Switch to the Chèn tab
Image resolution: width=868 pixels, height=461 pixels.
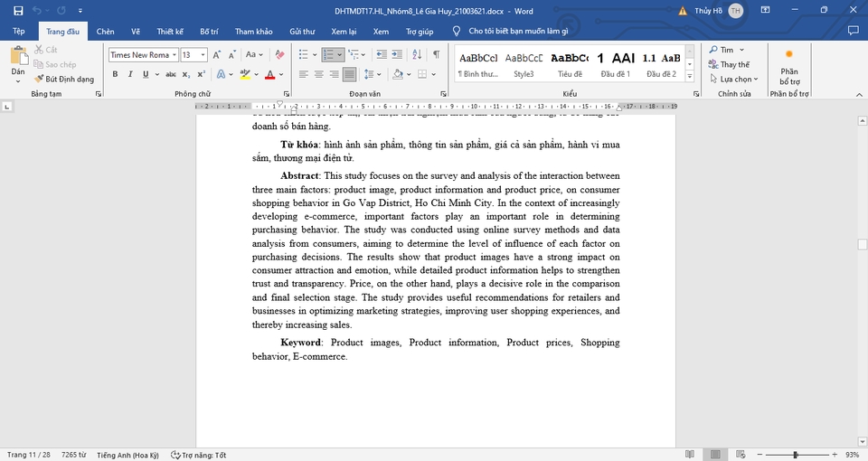(x=105, y=32)
